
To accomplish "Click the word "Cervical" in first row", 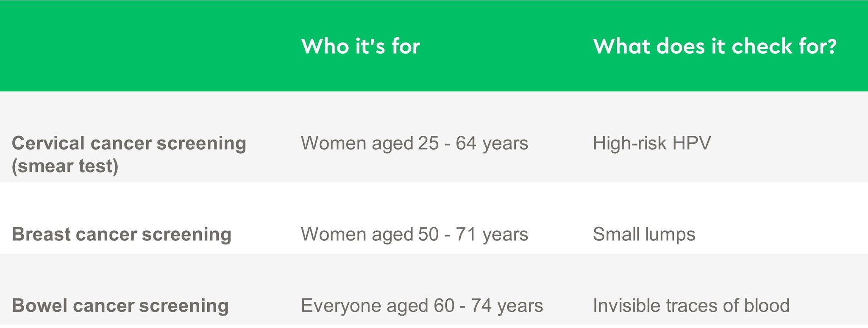I will [48, 143].
